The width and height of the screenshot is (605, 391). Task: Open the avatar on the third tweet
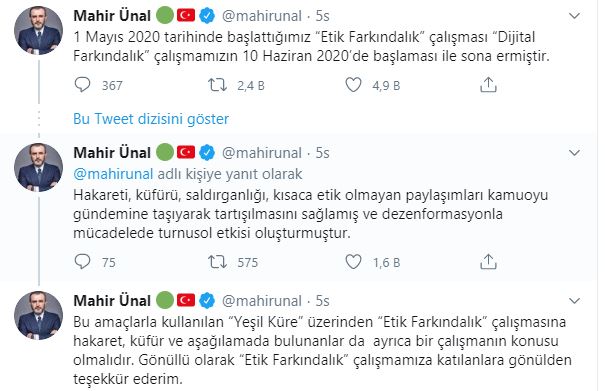coord(38,315)
